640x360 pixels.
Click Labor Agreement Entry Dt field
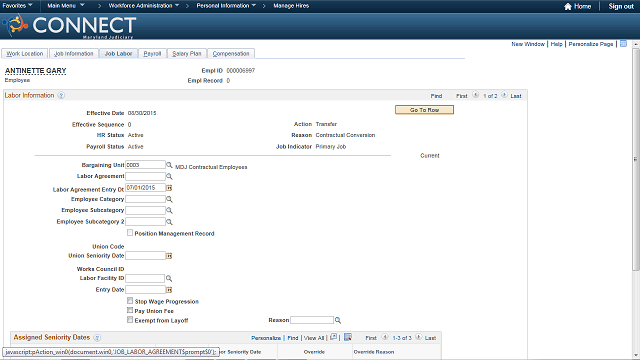coord(145,188)
